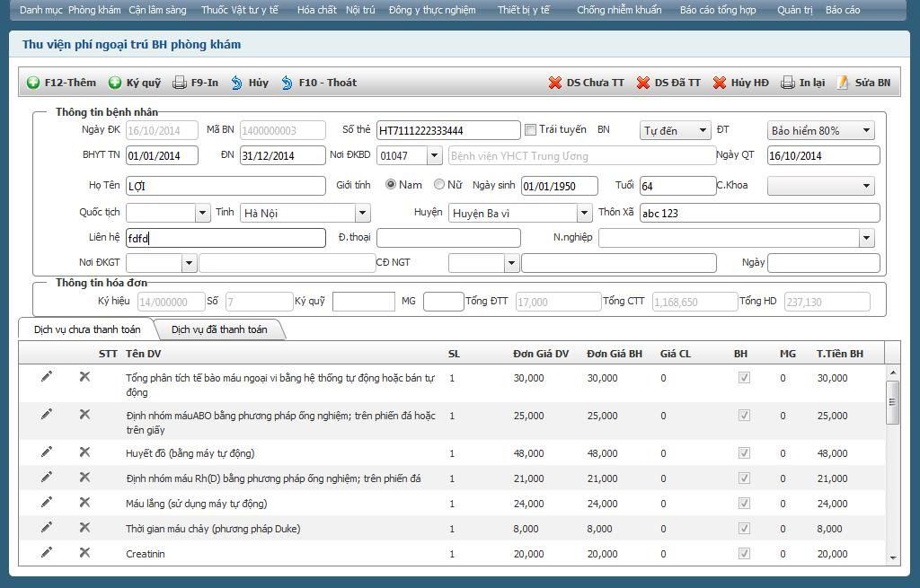
Task: Select the Nữ gender radio button
Action: tap(439, 184)
